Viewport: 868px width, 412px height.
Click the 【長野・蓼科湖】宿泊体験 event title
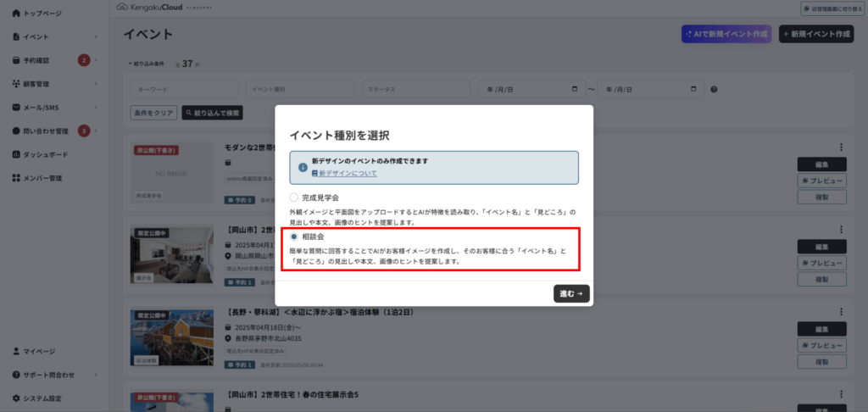320,312
